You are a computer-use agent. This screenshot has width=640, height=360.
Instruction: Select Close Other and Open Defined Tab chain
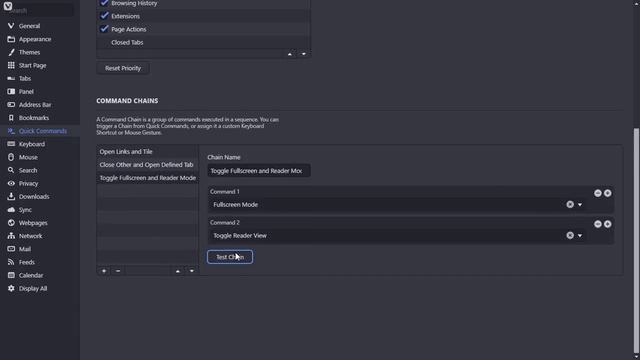(x=147, y=164)
